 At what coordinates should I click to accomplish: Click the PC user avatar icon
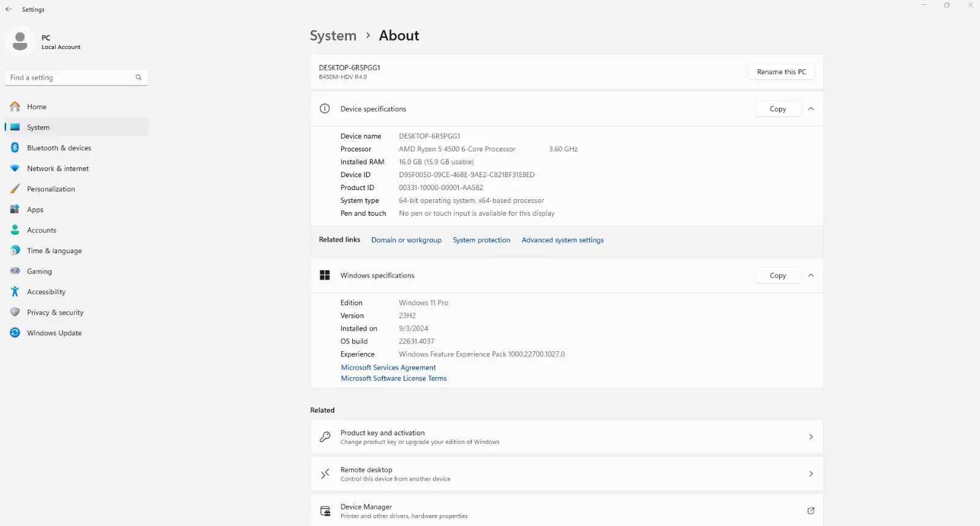coord(20,42)
